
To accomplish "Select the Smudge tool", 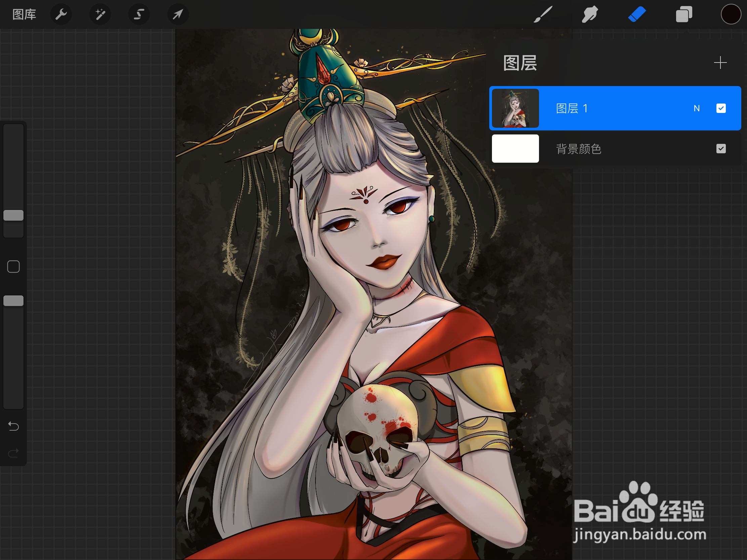I will click(x=590, y=14).
